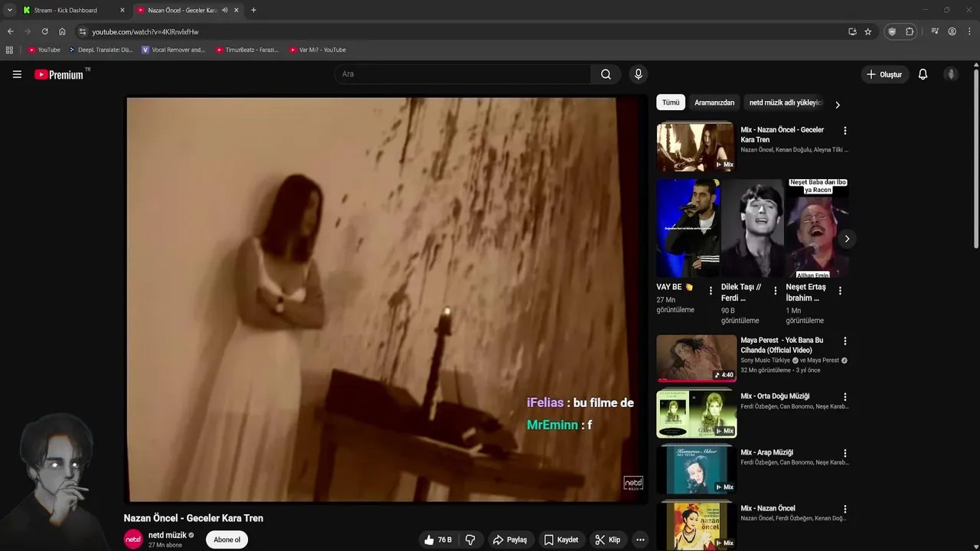Open options for Dilek Taşı short
980x551 pixels.
[x=775, y=291]
